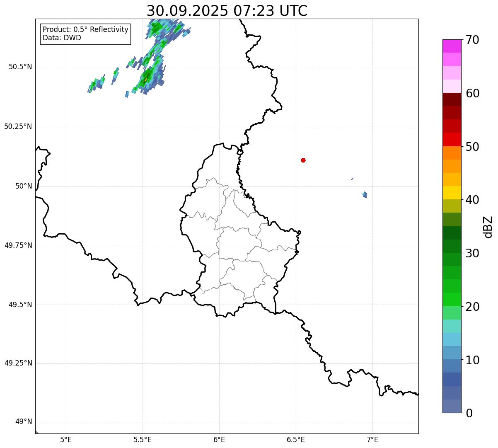Click the 50.25°N latitude label

click(18, 126)
